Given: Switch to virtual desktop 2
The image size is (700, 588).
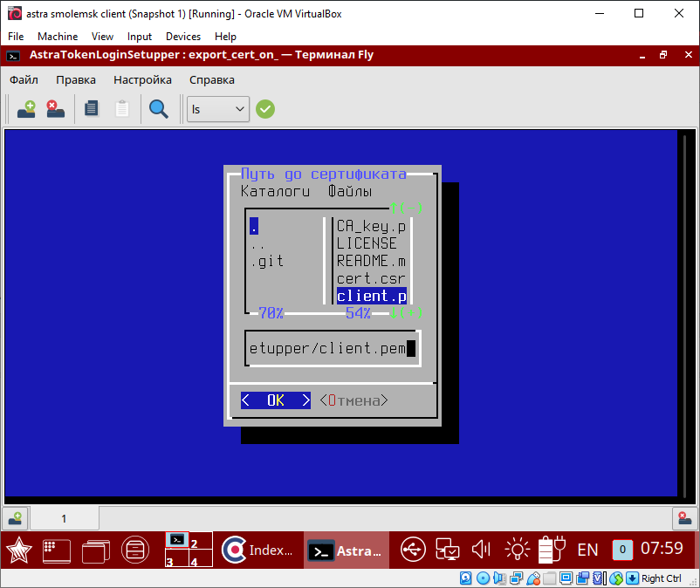Looking at the screenshot, I should click(x=200, y=541).
